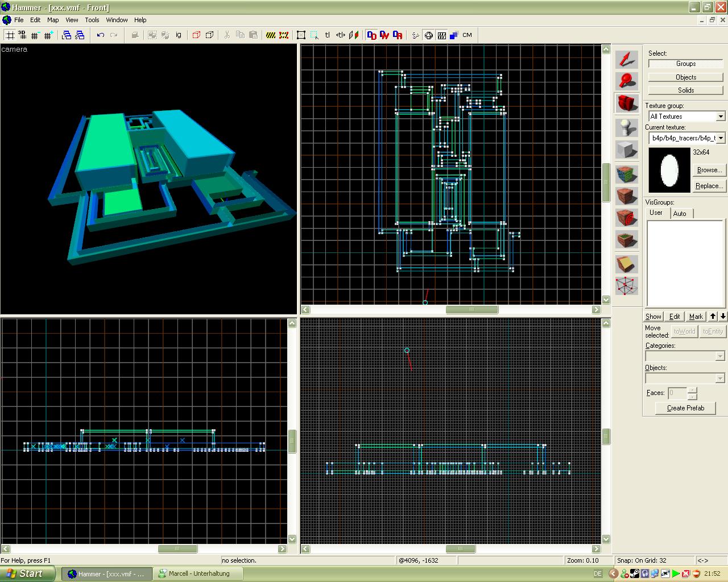This screenshot has width=728, height=582.
Task: Click the smaller grid size icon
Action: [x=35, y=35]
